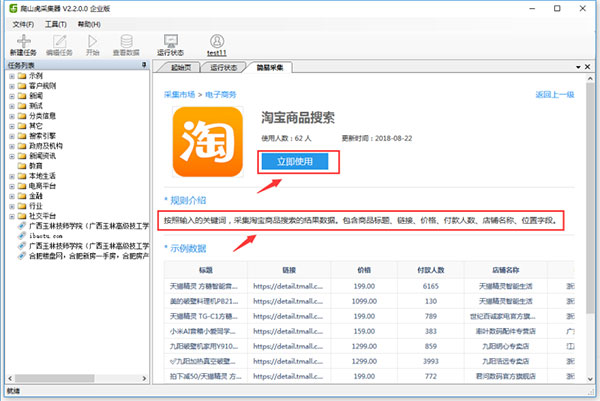Click the 采集市场 breadcrumb link
Viewport: 600px width, 401px height.
pos(179,95)
